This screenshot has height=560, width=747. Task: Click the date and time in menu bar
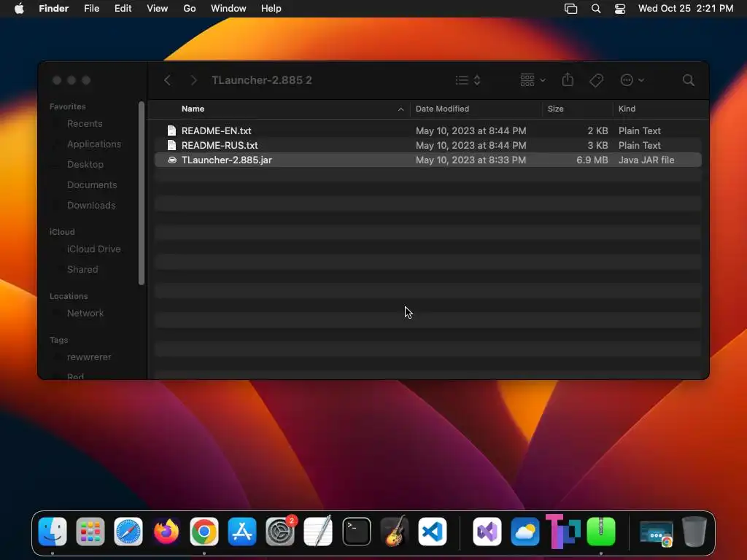pos(686,9)
